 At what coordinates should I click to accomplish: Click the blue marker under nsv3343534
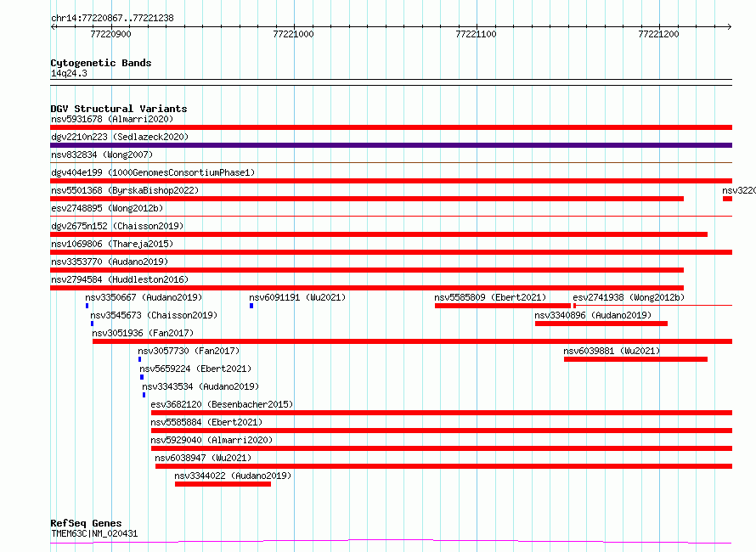(x=144, y=395)
